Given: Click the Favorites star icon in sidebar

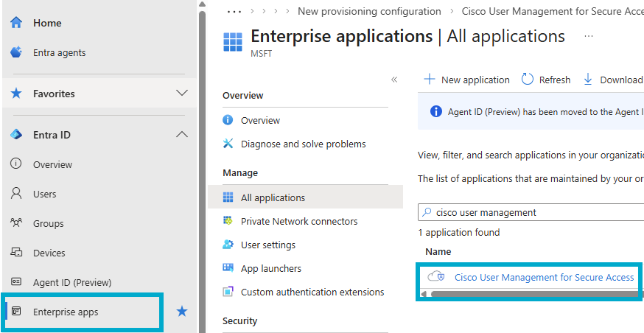Looking at the screenshot, I should point(16,94).
